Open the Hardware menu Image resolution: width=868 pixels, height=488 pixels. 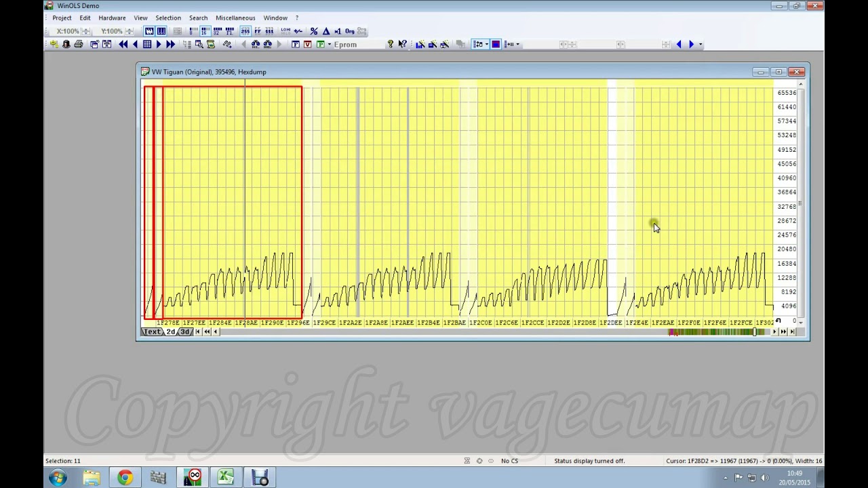(x=112, y=18)
